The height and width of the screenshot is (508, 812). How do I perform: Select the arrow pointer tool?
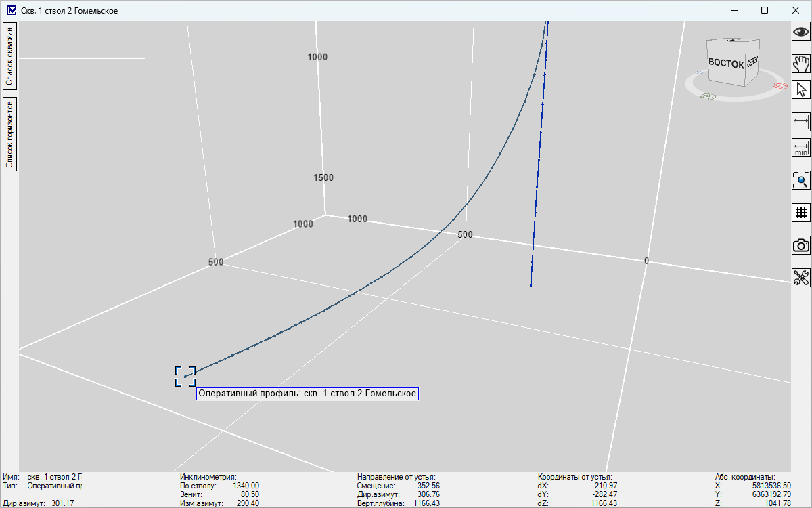tap(801, 89)
